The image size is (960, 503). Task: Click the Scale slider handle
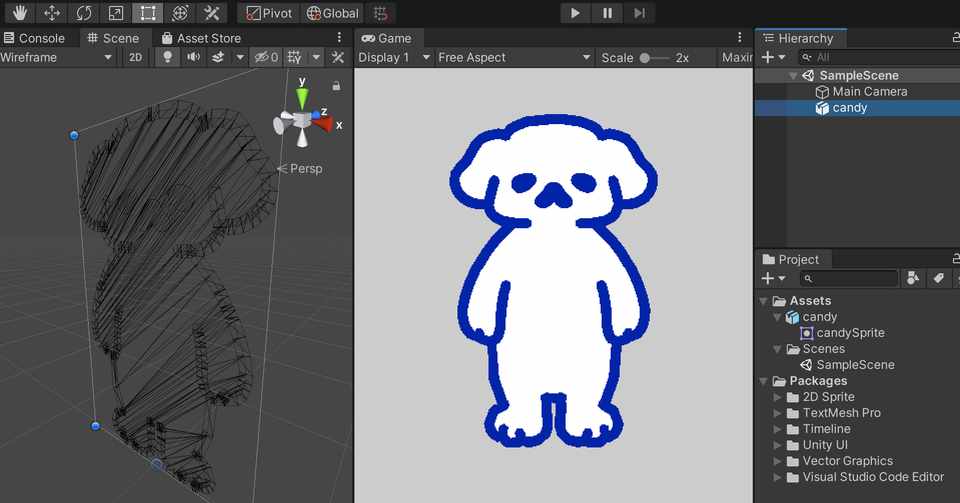coord(645,58)
